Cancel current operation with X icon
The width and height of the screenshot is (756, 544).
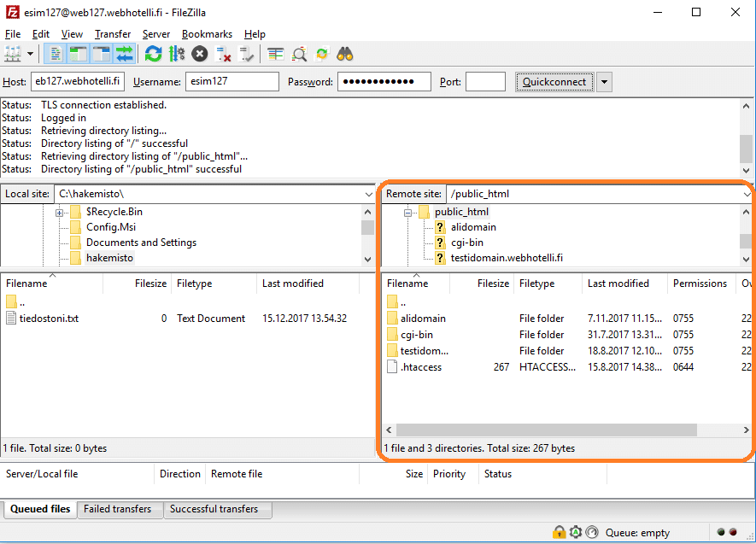click(x=200, y=54)
